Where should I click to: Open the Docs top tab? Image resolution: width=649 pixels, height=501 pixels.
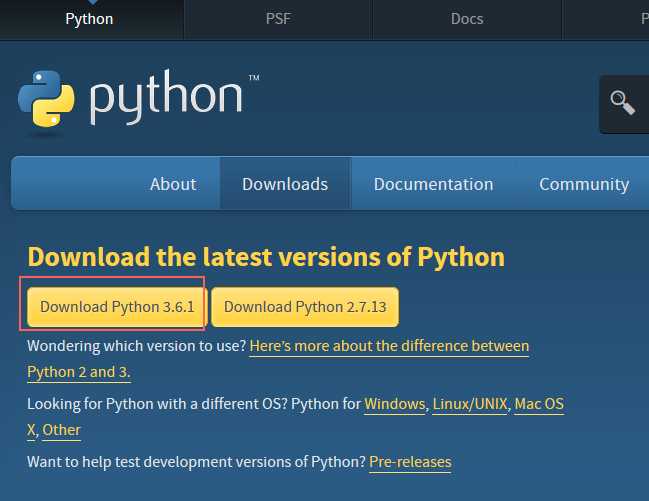[467, 19]
